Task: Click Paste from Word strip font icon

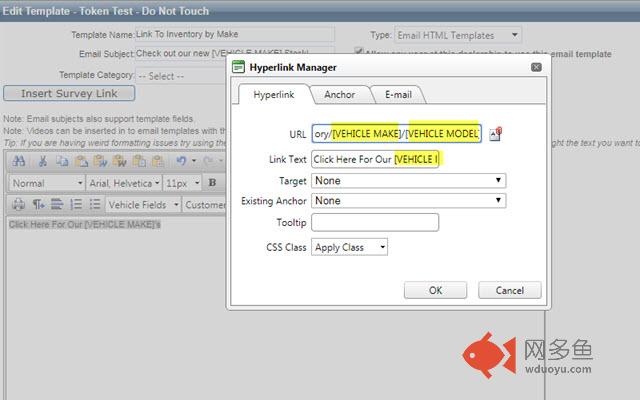Action: coord(119,161)
